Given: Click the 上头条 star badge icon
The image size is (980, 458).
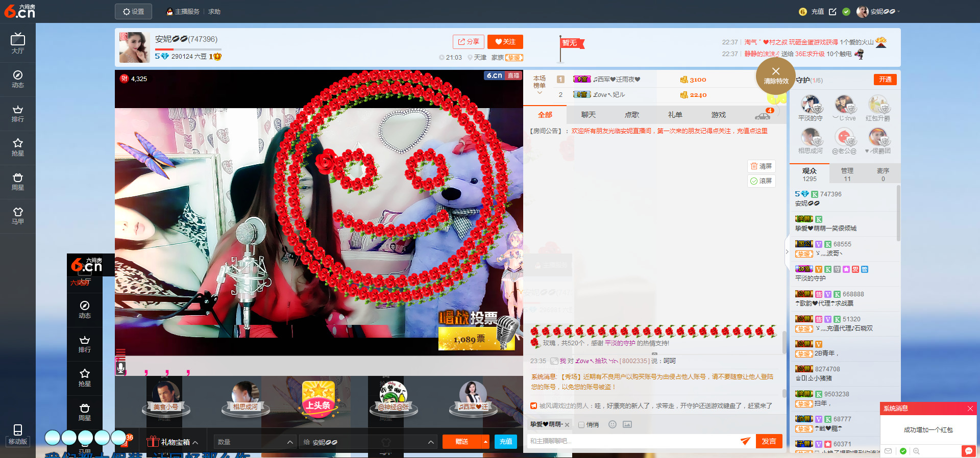Looking at the screenshot, I should tap(318, 399).
